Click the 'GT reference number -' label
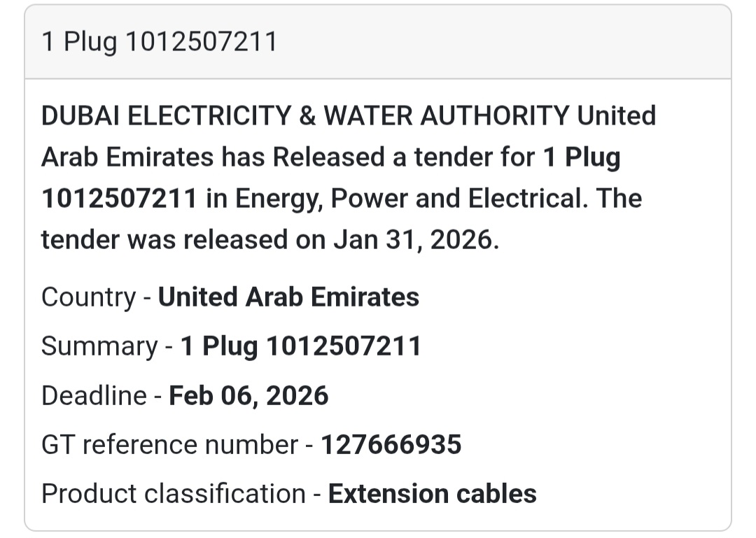 177,445
